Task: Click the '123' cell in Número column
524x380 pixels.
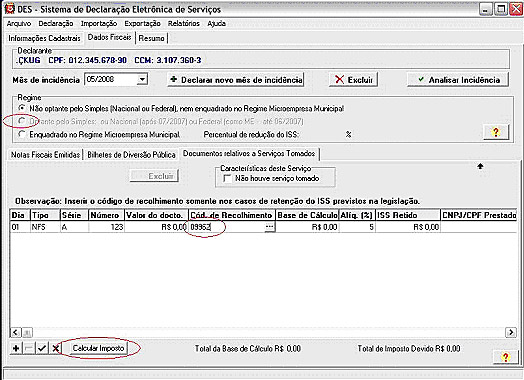Action: (x=106, y=227)
